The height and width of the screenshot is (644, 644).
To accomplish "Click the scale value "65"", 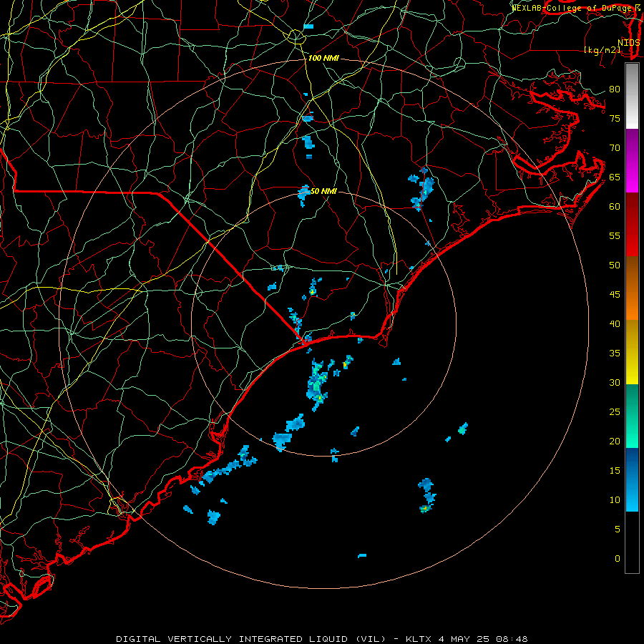I will click(615, 177).
